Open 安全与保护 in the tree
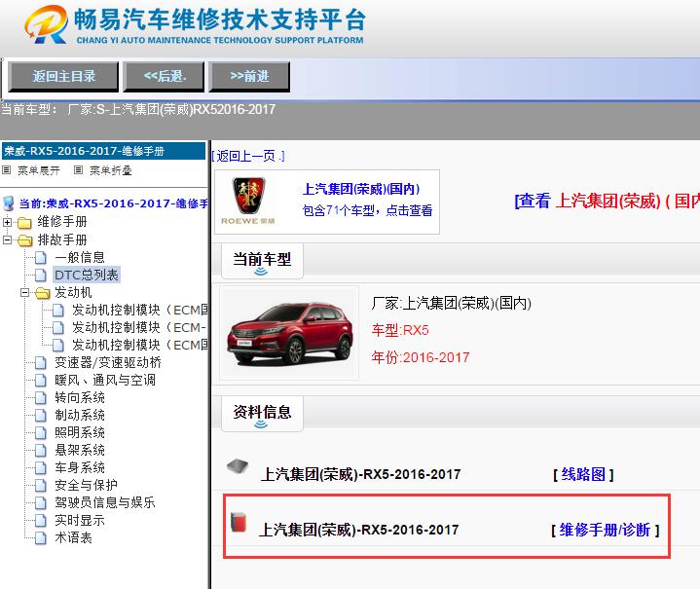The height and width of the screenshot is (589, 700). [86, 485]
